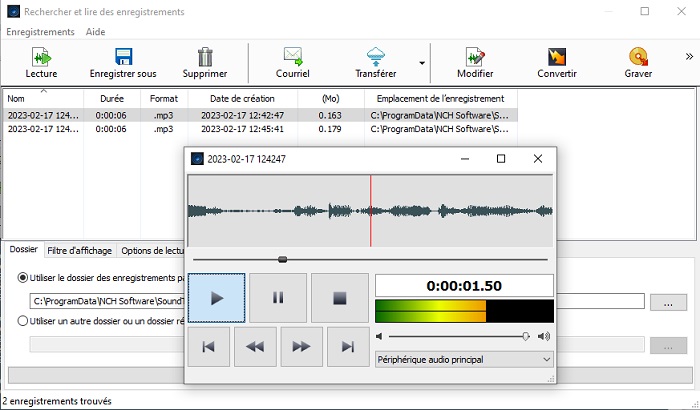Sort by the (Mo) size column
The width and height of the screenshot is (700, 410).
330,99
